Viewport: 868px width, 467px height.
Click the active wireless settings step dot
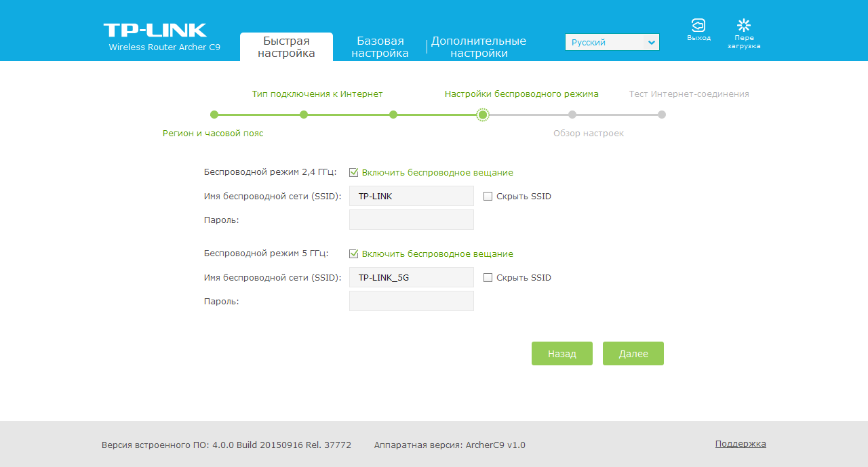pyautogui.click(x=483, y=115)
